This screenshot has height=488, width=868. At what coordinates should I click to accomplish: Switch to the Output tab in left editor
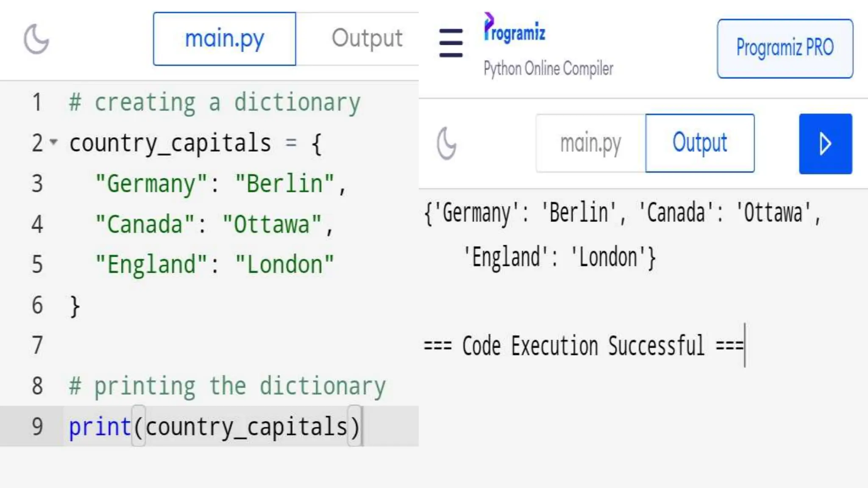(367, 39)
